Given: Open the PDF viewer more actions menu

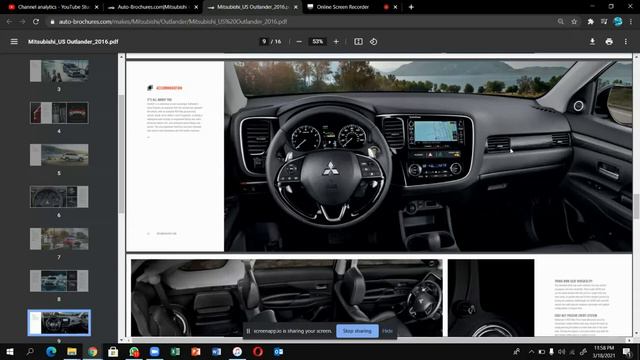Looking at the screenshot, I should click(626, 42).
